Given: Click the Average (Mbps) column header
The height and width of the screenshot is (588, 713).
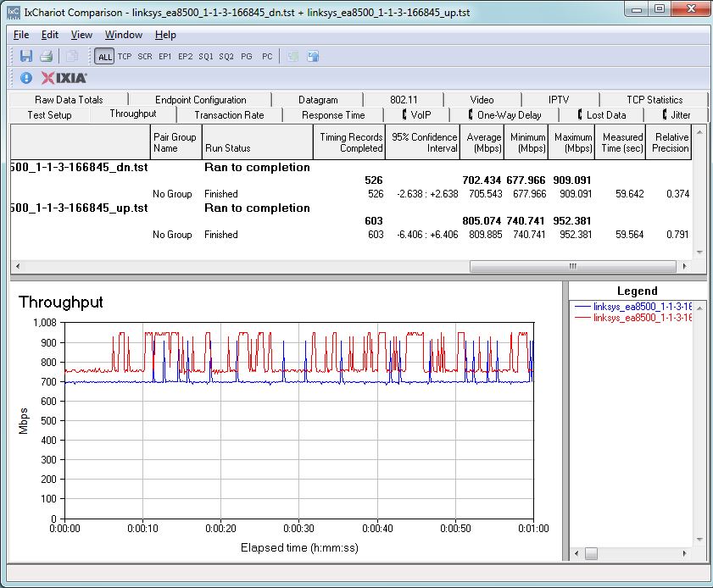Looking at the screenshot, I should coord(482,142).
